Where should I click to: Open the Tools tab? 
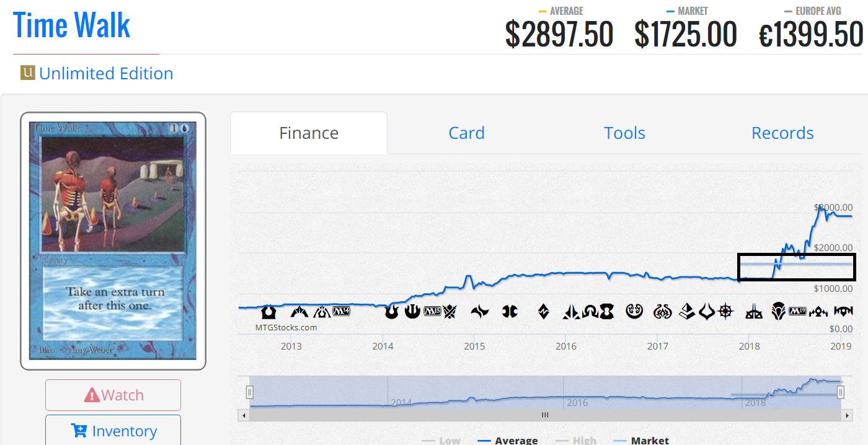[624, 133]
